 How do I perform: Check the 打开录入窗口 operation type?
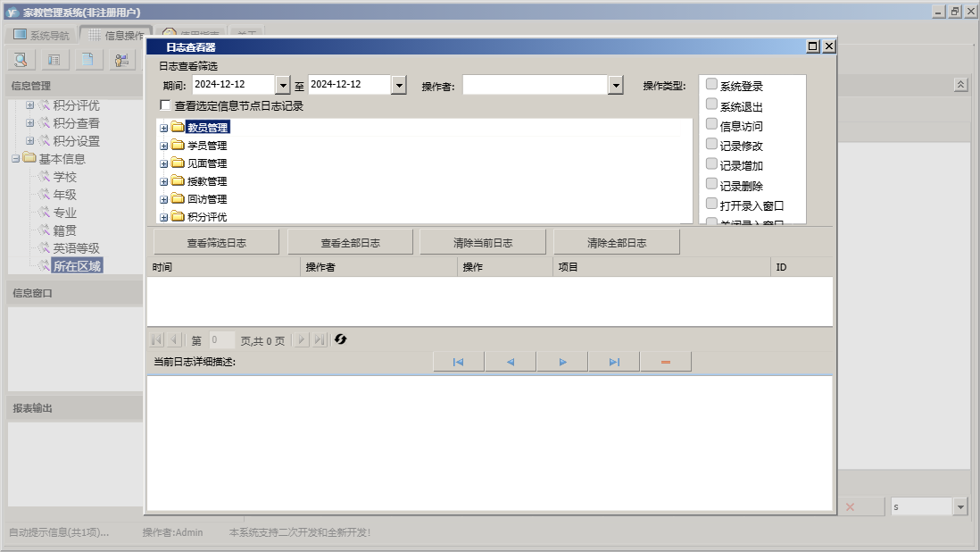point(711,203)
